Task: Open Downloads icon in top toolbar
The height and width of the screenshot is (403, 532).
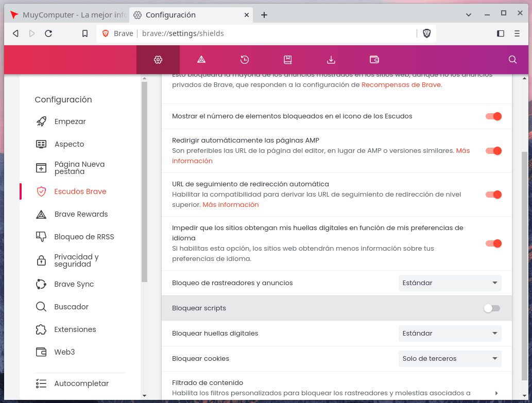Action: [x=331, y=60]
